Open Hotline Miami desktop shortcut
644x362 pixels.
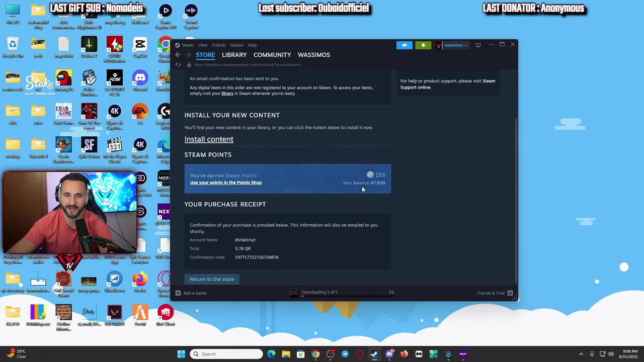pos(64,318)
